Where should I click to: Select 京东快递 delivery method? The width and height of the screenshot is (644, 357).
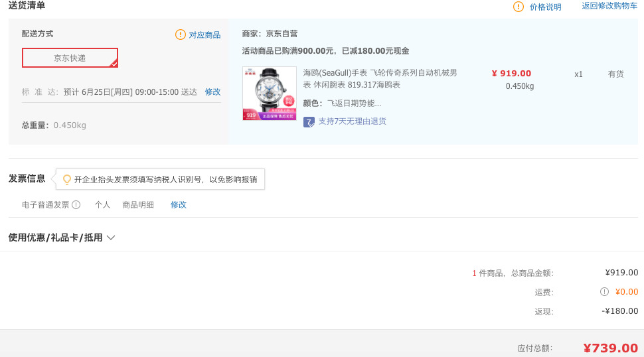pos(70,58)
